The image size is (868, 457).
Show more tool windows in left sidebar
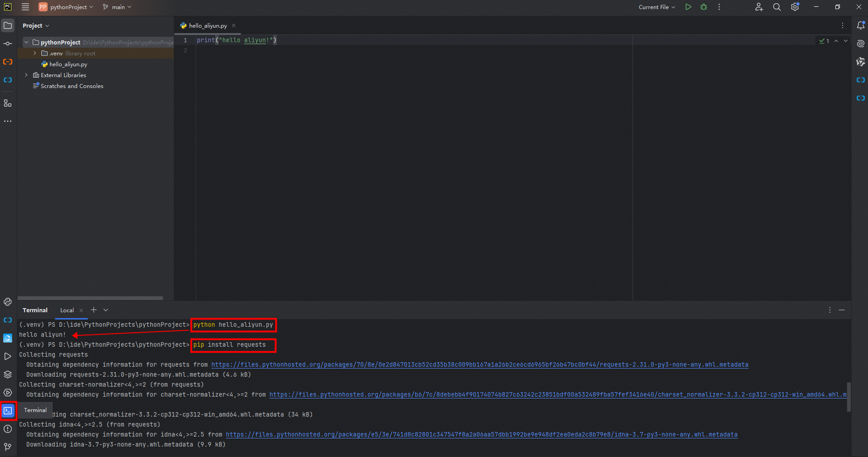(x=8, y=121)
